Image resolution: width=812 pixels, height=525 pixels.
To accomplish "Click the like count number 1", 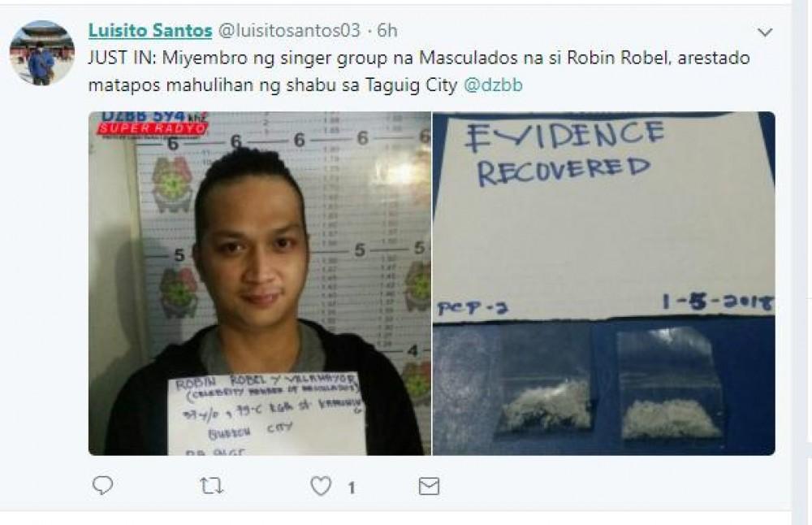I will point(352,488).
